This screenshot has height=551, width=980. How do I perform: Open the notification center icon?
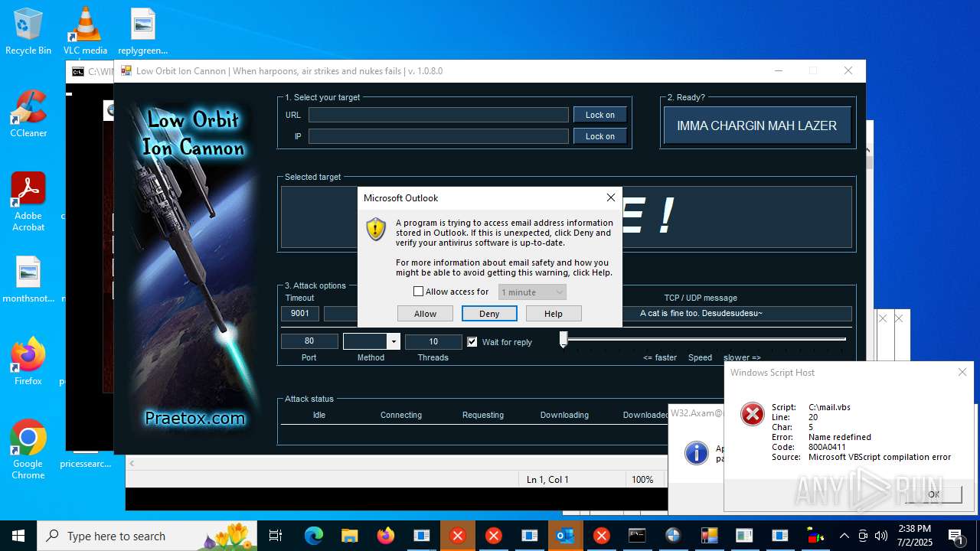coord(955,536)
